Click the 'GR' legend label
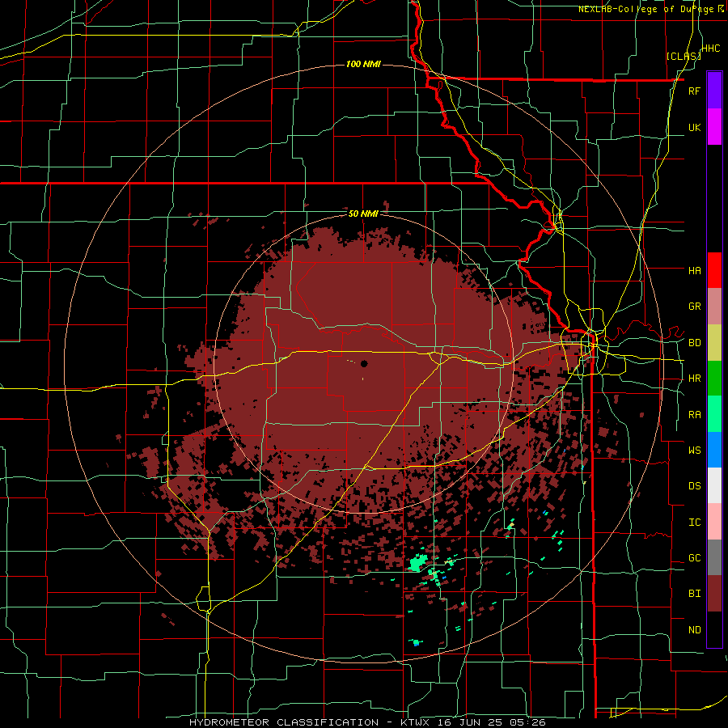This screenshot has width=728, height=728. (x=694, y=307)
